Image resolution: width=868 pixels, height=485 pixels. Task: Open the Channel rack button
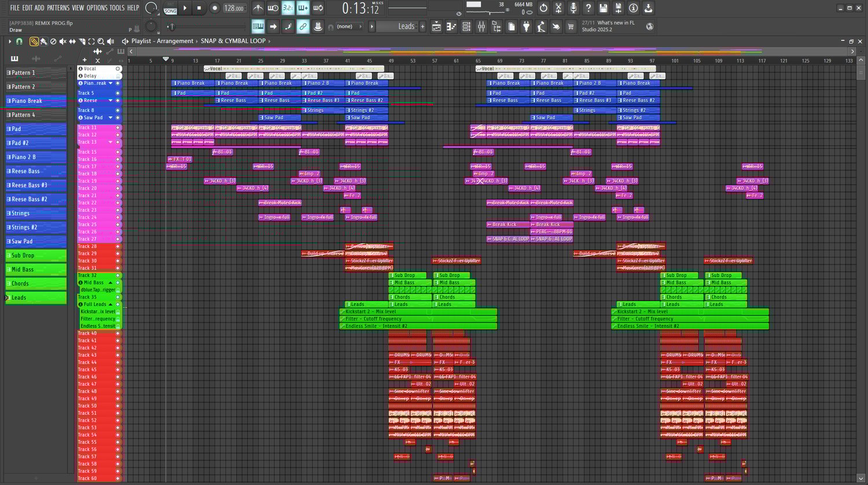[x=466, y=26]
